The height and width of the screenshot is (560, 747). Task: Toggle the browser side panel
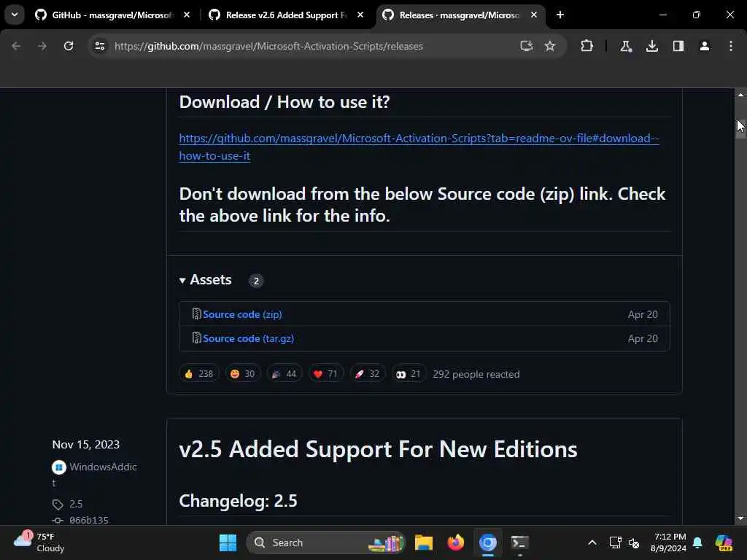tap(678, 46)
